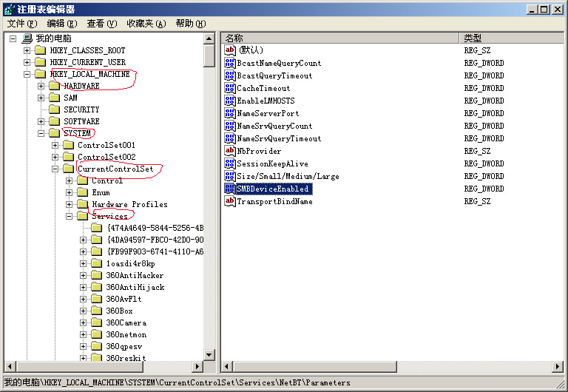Click the 我的电脑 computer icon in tree
Viewport: 568px width, 392px height.
point(27,38)
